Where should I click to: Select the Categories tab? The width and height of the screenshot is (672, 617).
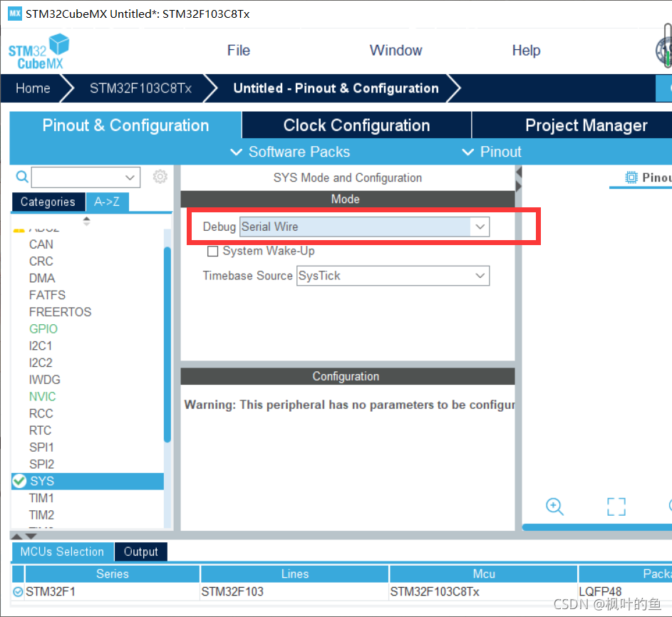click(x=48, y=202)
